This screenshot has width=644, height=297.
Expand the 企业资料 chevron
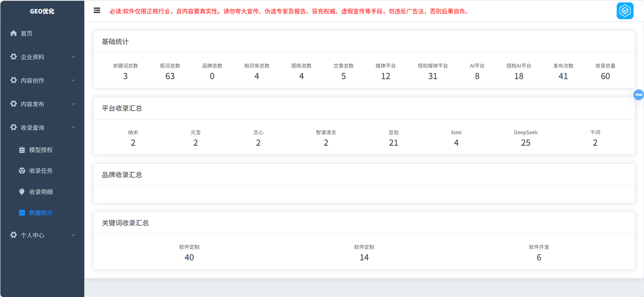73,57
